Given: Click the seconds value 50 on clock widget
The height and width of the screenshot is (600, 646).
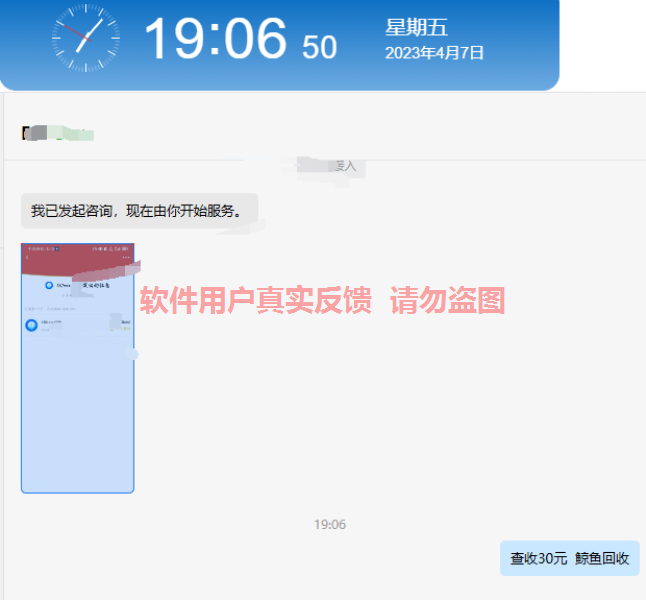Looking at the screenshot, I should point(320,46).
